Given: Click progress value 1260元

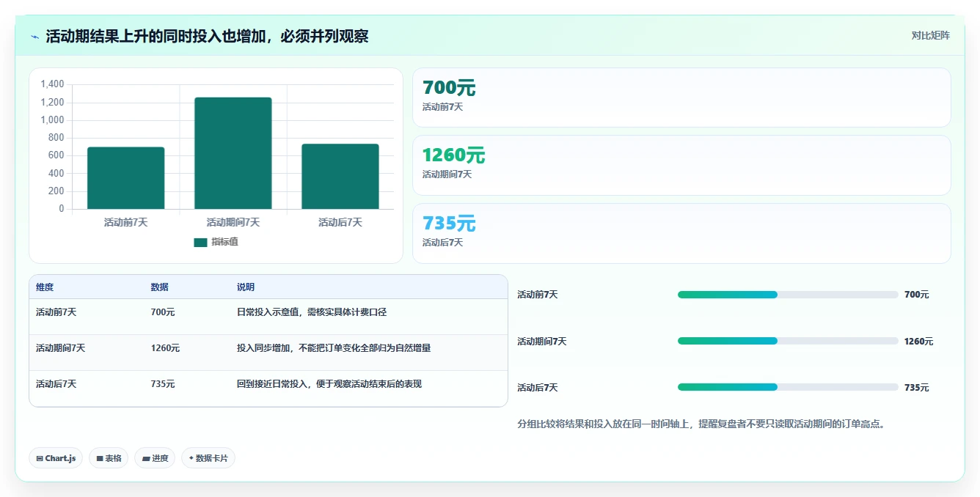Looking at the screenshot, I should click(x=919, y=342).
